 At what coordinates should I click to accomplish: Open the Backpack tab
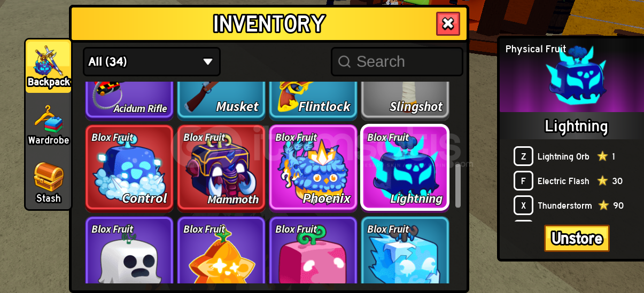click(x=49, y=66)
